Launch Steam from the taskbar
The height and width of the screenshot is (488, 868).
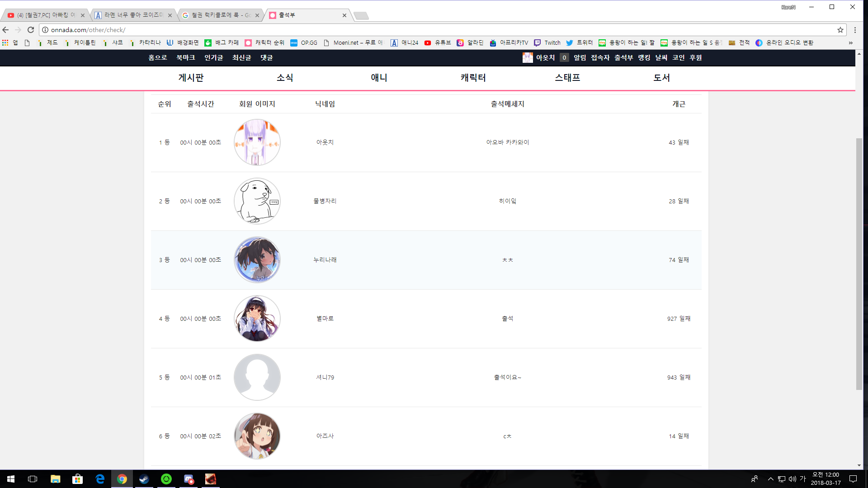click(x=144, y=479)
